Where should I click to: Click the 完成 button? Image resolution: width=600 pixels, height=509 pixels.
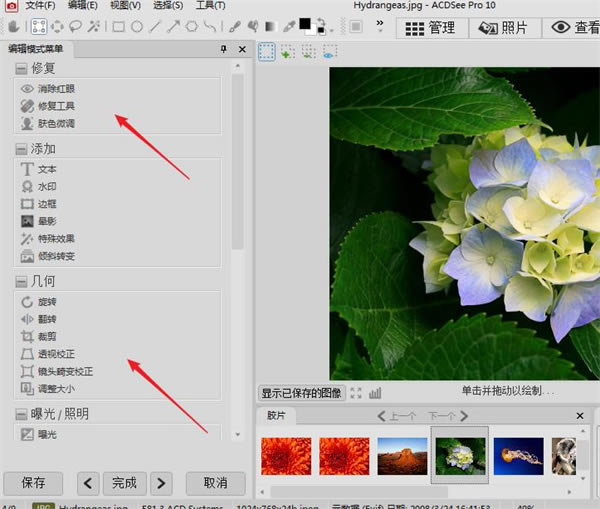tap(124, 483)
